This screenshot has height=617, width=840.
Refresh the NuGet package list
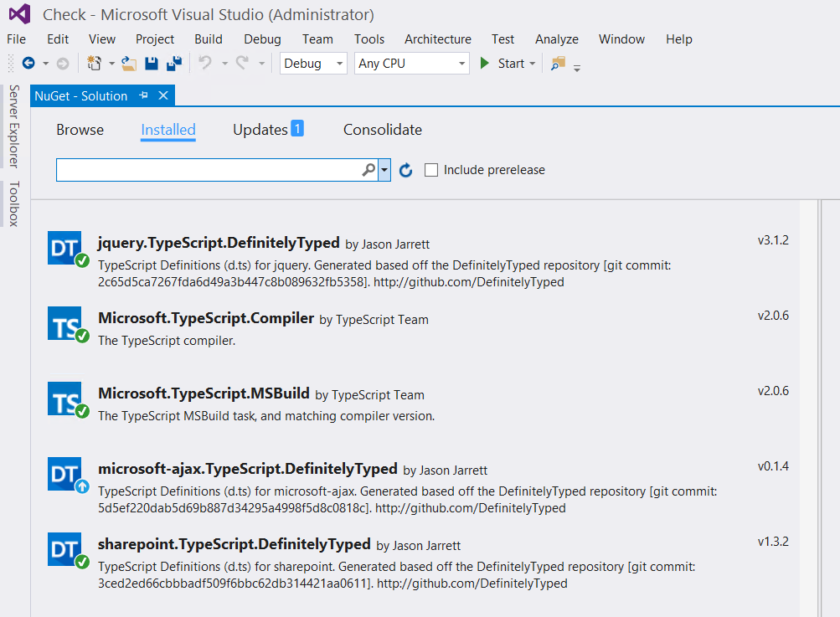click(x=406, y=171)
